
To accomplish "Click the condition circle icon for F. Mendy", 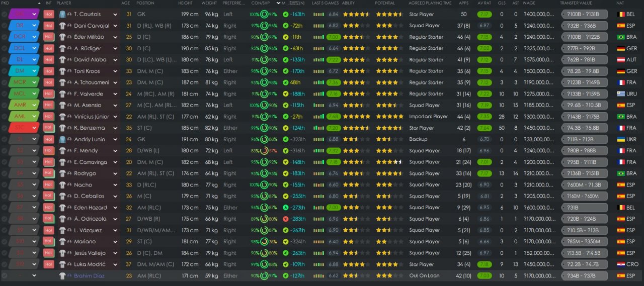I will click(264, 151).
